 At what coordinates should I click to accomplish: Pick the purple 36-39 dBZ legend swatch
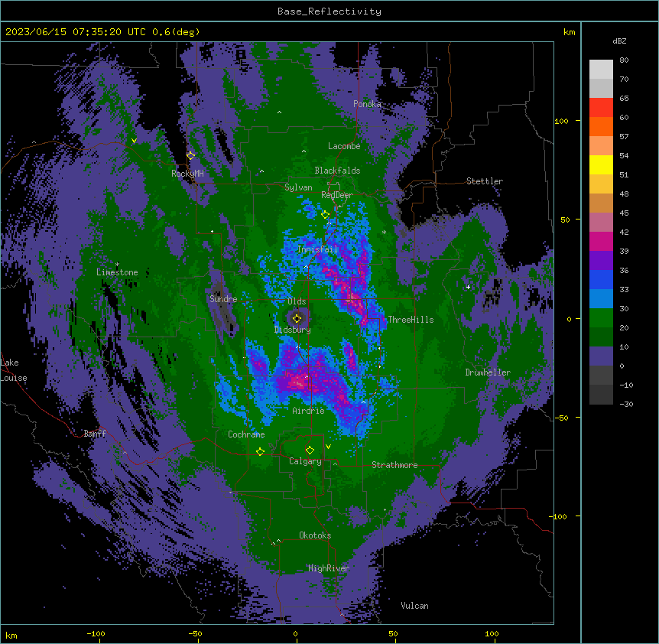point(601,261)
